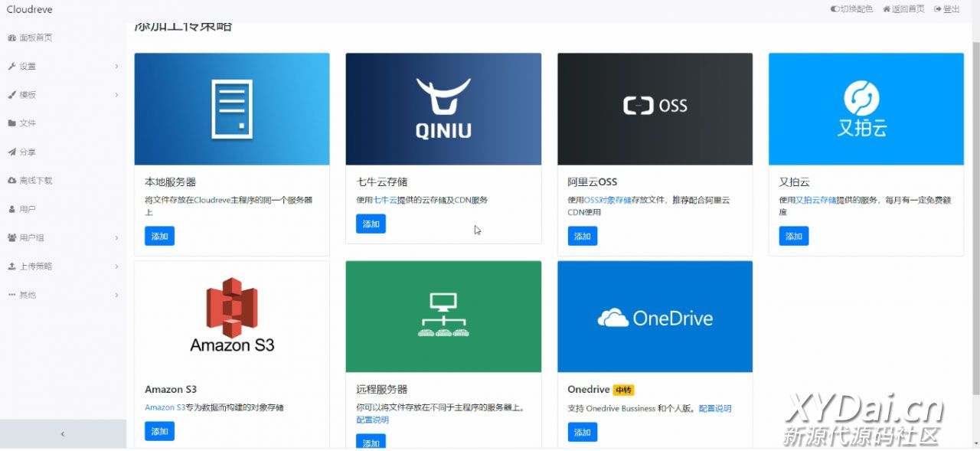Click the QINIU logo card image
Image resolution: width=980 pixels, height=451 pixels.
click(443, 109)
